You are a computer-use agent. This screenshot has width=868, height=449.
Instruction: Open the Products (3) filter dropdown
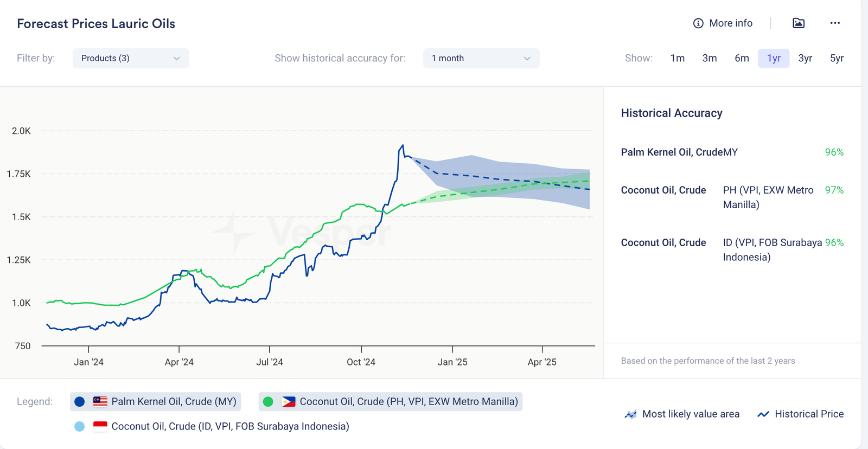(x=131, y=59)
